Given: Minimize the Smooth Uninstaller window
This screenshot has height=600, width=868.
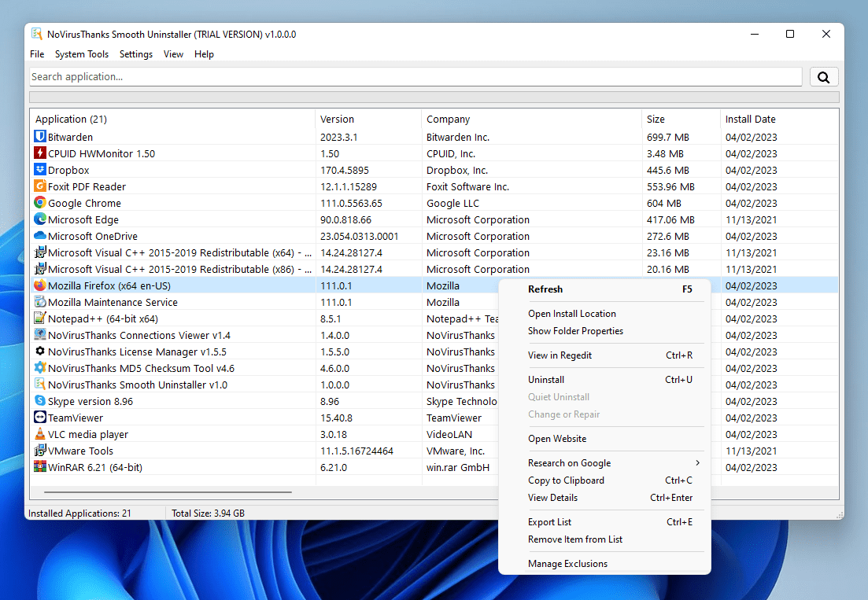Looking at the screenshot, I should click(755, 34).
